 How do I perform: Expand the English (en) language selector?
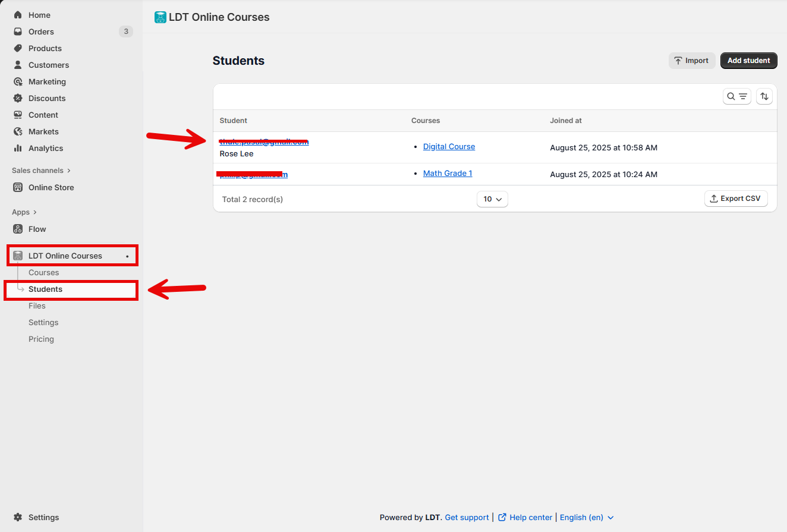coord(587,517)
